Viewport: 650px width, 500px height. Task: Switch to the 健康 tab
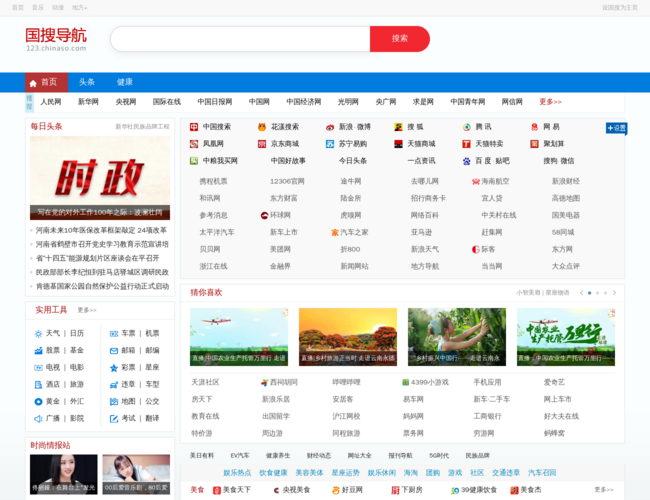click(x=124, y=82)
